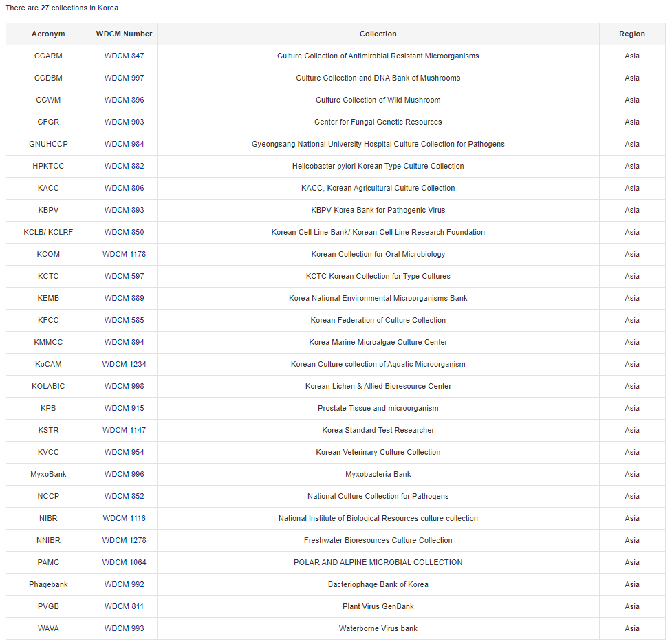Open WDCM 847 link
The height and width of the screenshot is (642, 672).
(x=124, y=56)
